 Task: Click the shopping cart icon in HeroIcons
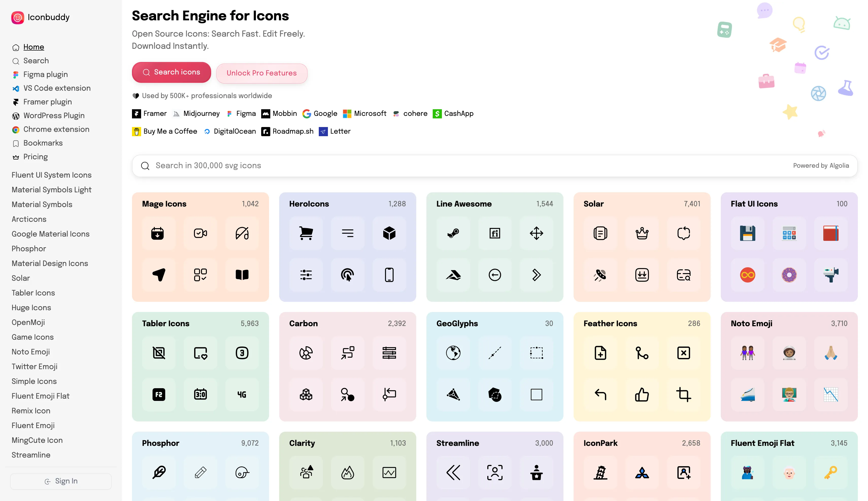[x=306, y=233]
